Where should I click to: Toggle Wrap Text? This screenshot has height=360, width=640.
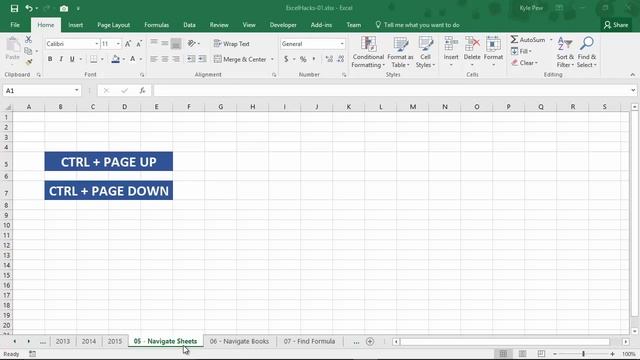click(231, 44)
